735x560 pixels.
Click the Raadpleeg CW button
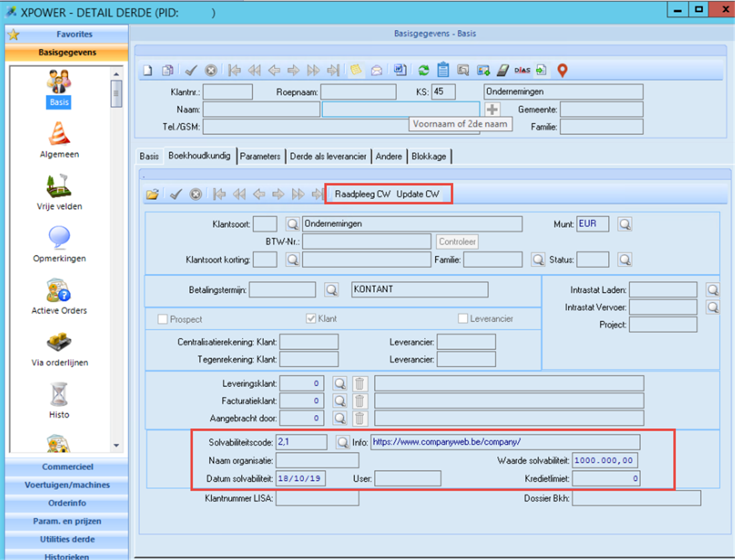(x=363, y=194)
